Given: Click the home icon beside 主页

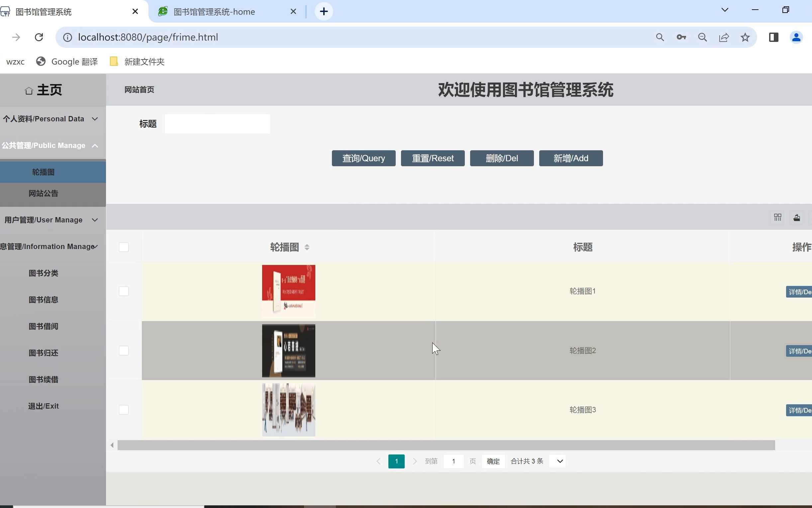Looking at the screenshot, I should coord(29,90).
